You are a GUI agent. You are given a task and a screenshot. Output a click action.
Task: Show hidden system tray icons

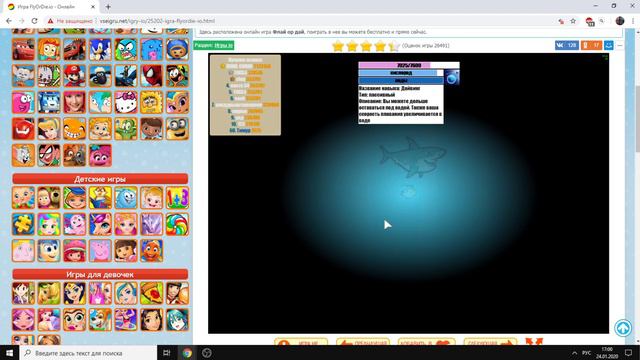[574, 353]
